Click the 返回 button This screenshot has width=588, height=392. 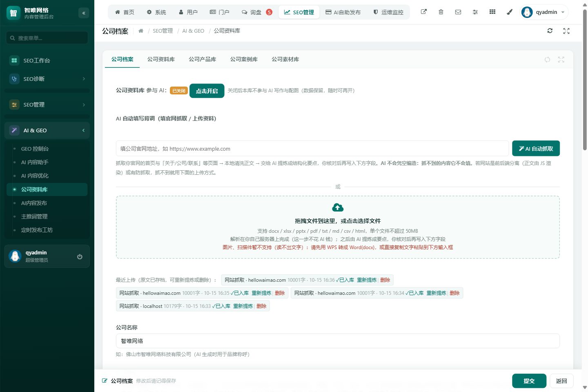pos(561,381)
